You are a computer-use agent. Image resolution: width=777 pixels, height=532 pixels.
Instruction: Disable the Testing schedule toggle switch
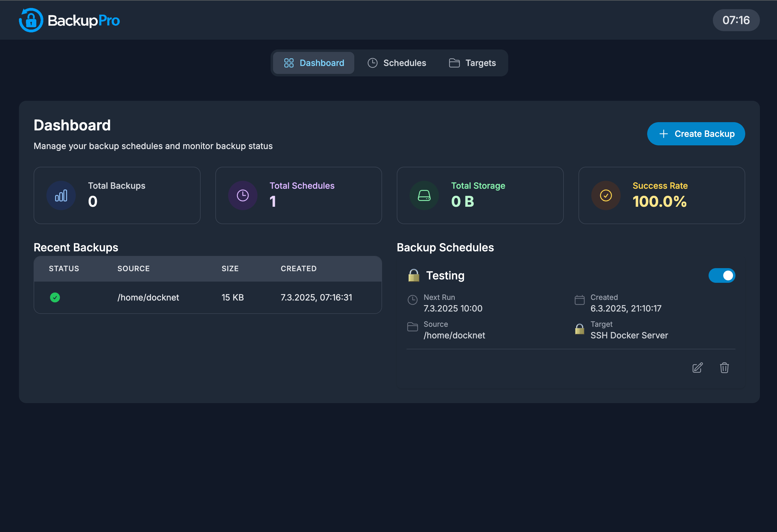[721, 275]
